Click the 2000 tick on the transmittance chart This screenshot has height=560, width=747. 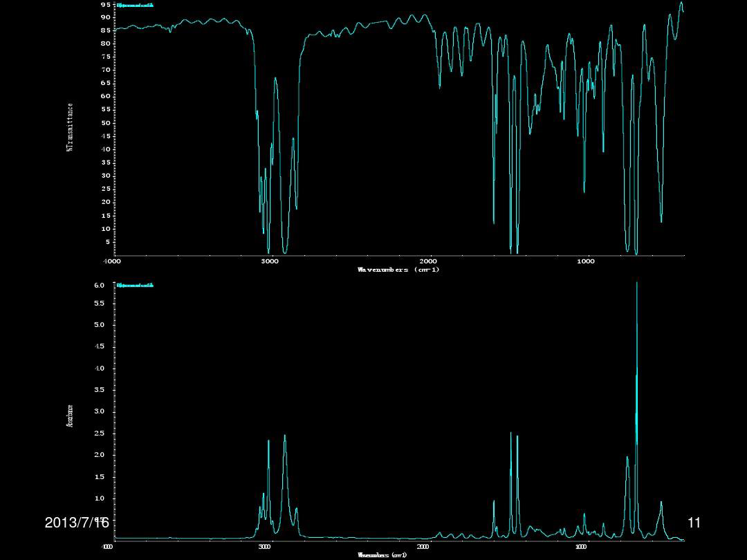click(427, 261)
